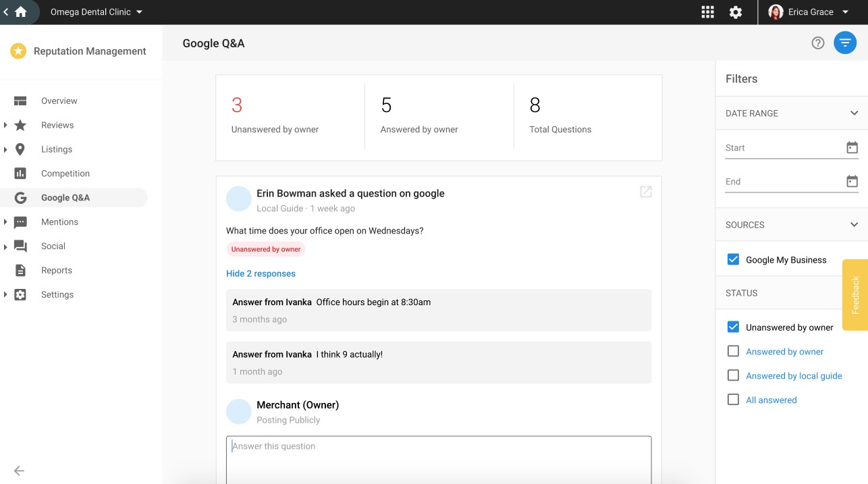The image size is (868, 484).
Task: Click the Overview sidebar icon
Action: (20, 101)
